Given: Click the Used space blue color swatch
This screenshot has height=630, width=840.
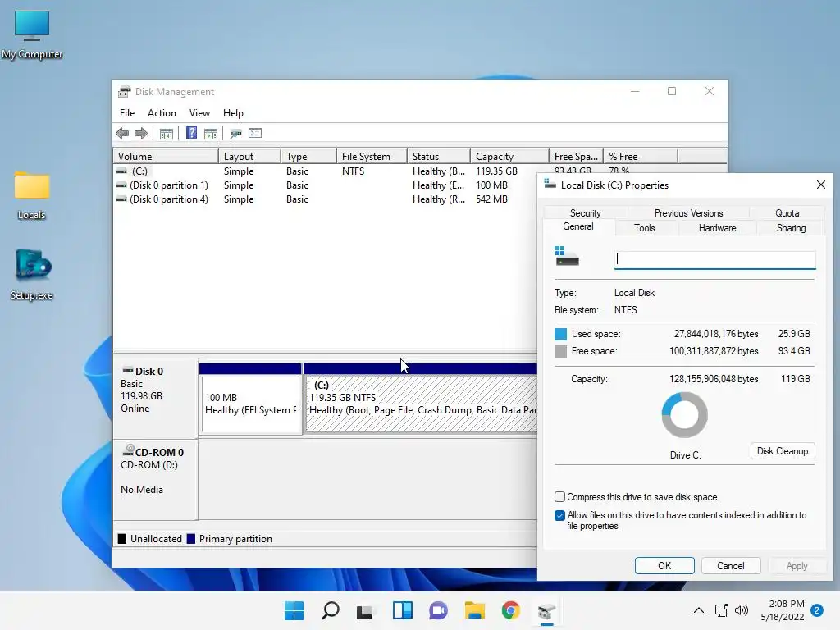Looking at the screenshot, I should pyautogui.click(x=560, y=334).
